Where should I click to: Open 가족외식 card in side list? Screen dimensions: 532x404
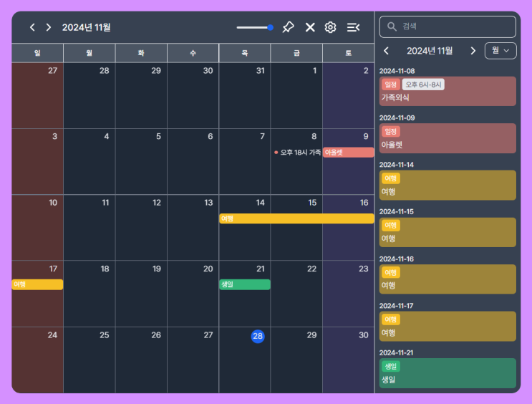coord(448,91)
